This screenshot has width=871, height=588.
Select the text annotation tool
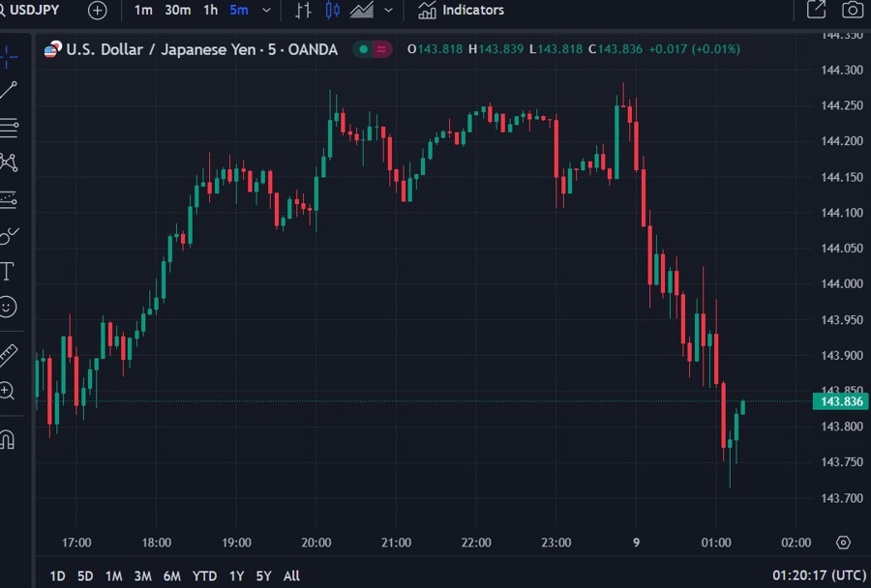tap(8, 271)
